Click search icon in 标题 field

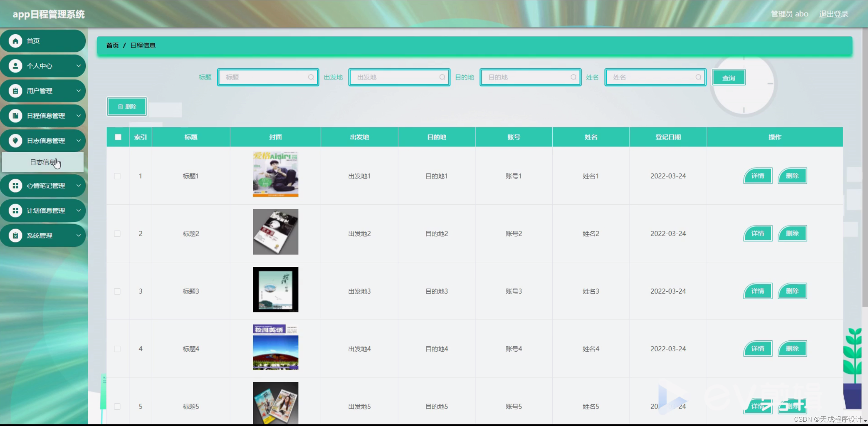tap(311, 77)
